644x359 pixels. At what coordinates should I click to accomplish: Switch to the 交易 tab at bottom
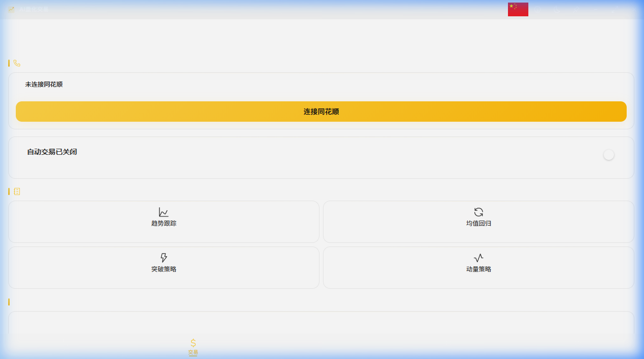pos(193,346)
